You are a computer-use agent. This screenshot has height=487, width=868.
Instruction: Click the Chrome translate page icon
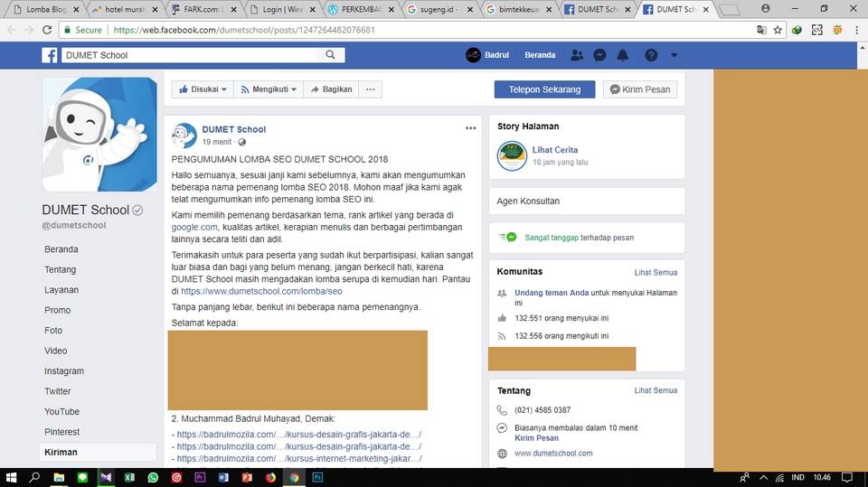tap(761, 30)
